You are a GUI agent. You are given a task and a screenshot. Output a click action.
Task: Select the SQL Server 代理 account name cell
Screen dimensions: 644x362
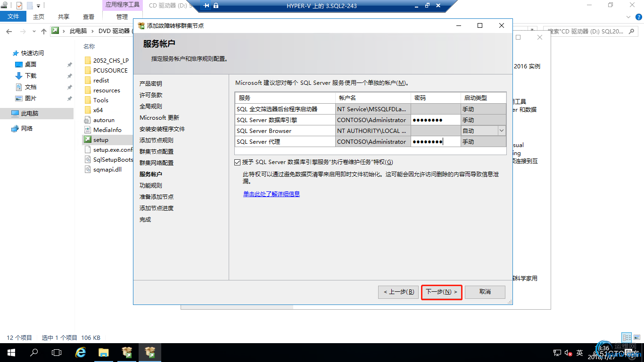(x=373, y=141)
